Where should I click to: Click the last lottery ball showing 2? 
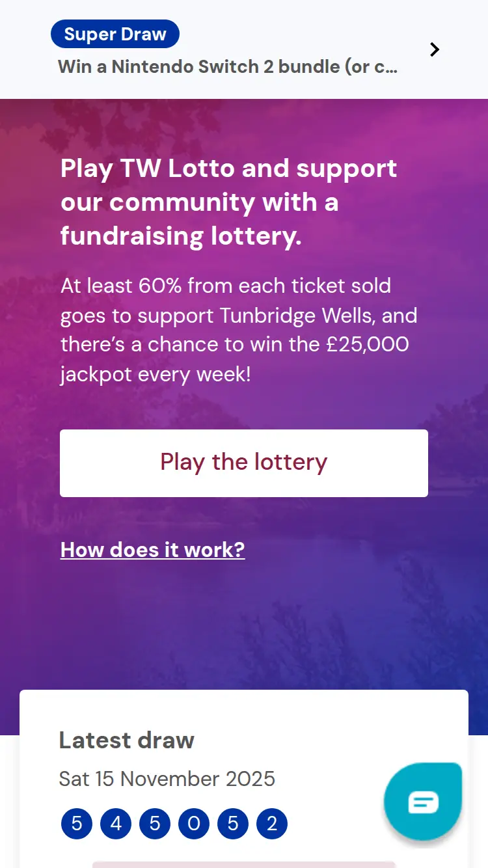point(271,823)
